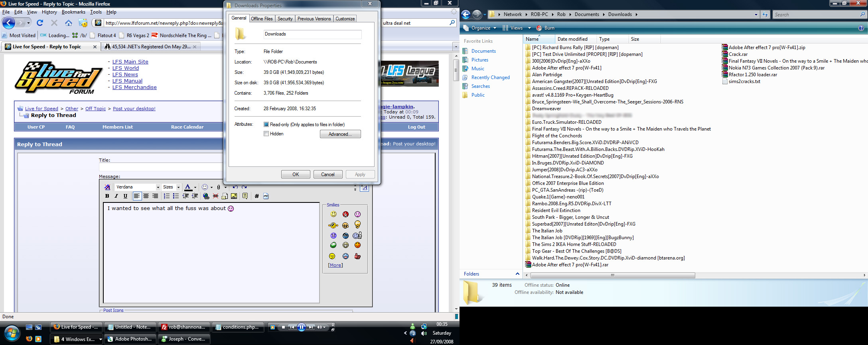The image size is (868, 345).
Task: Insert a hyperlink with the globe icon
Action: click(206, 196)
